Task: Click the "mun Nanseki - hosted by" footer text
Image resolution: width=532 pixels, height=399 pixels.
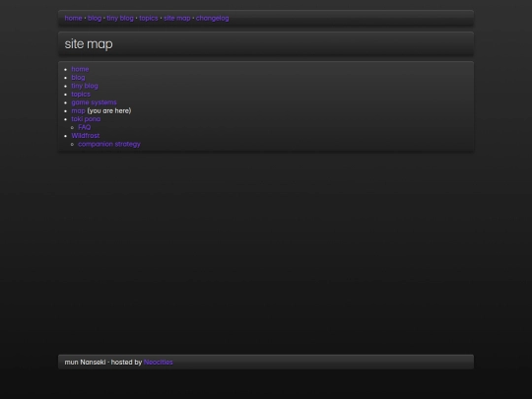Action: coord(103,363)
